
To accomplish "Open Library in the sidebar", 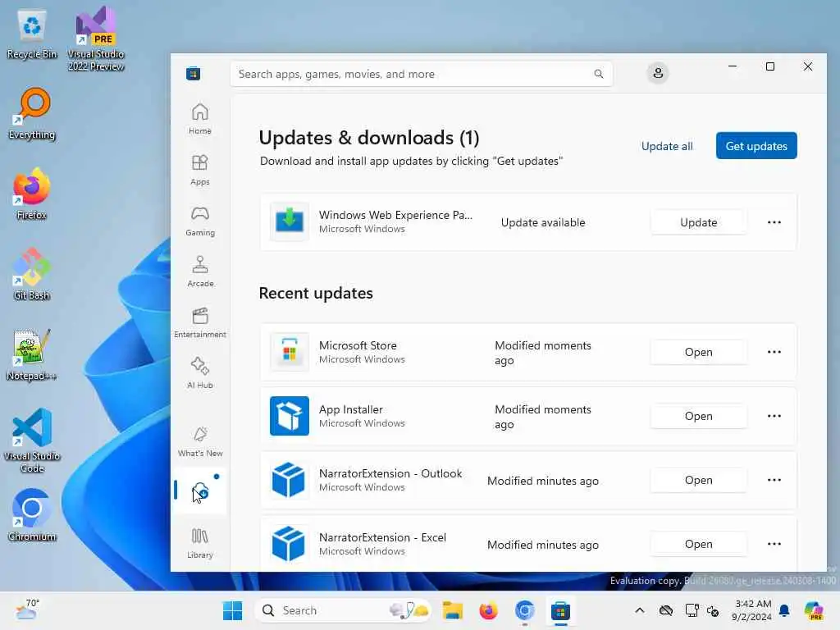I will tap(200, 543).
